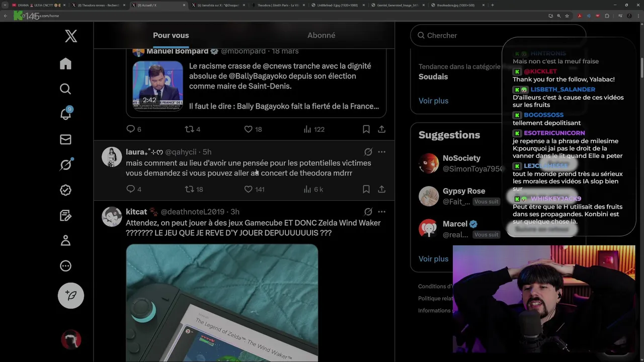The image size is (644, 362).
Task: Open the Wind Waker photo in kitcat's post
Action: click(x=222, y=303)
